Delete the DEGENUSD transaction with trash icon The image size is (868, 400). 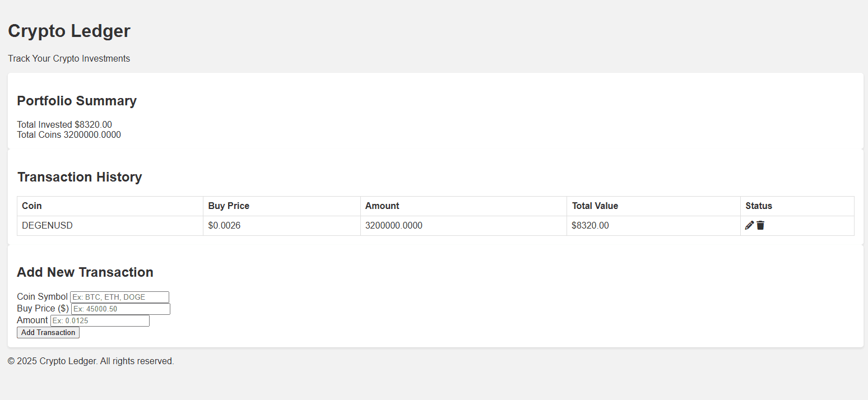760,225
